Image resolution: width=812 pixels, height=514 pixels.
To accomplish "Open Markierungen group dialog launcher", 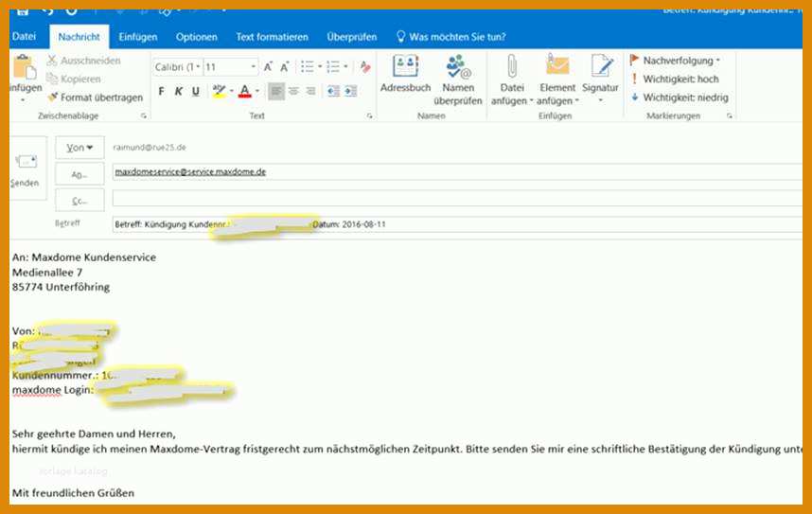I will point(729,116).
